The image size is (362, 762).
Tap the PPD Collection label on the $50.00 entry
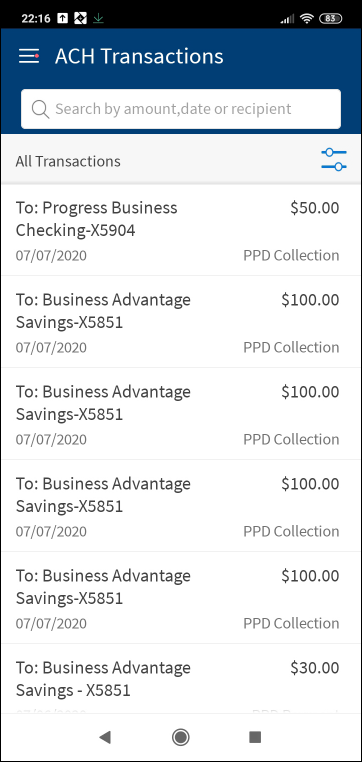(291, 256)
